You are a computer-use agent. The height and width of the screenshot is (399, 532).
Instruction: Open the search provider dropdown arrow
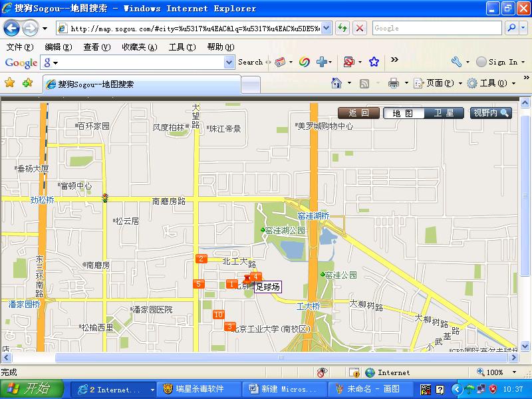523,28
